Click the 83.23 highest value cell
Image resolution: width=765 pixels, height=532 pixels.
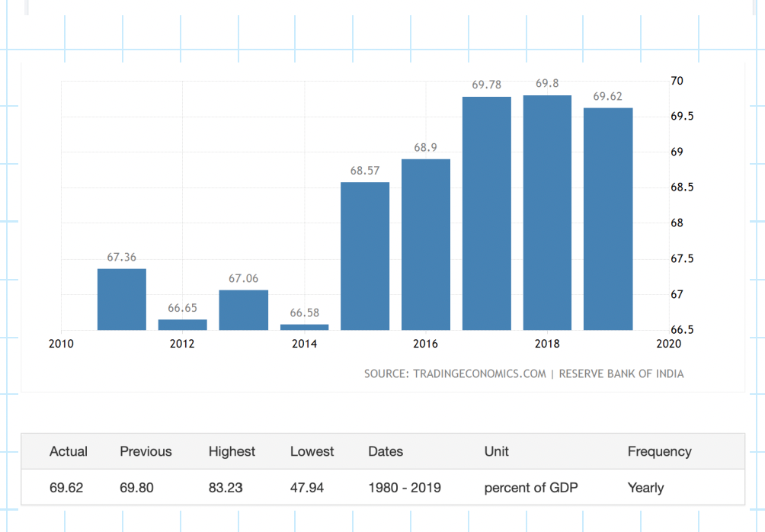click(x=226, y=487)
